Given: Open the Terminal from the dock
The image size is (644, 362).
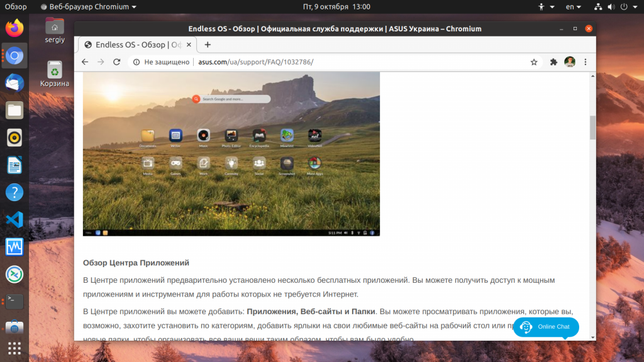Looking at the screenshot, I should [14, 302].
